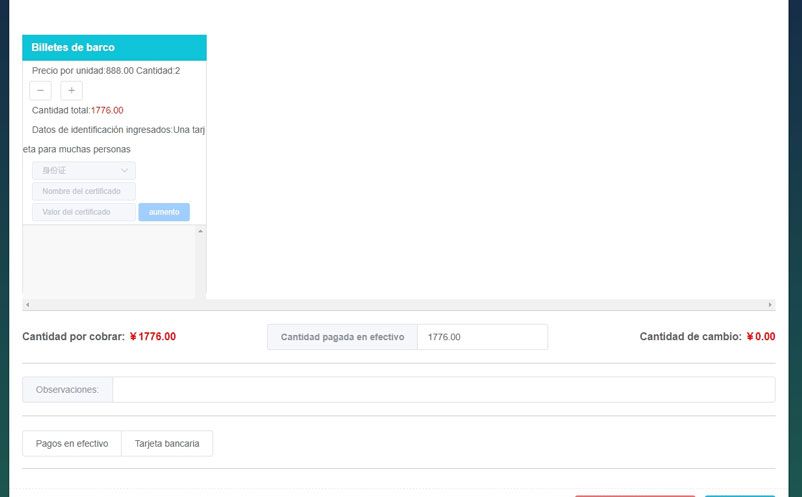The image size is (802, 497).
Task: Click the red button at bottom right
Action: point(634,494)
